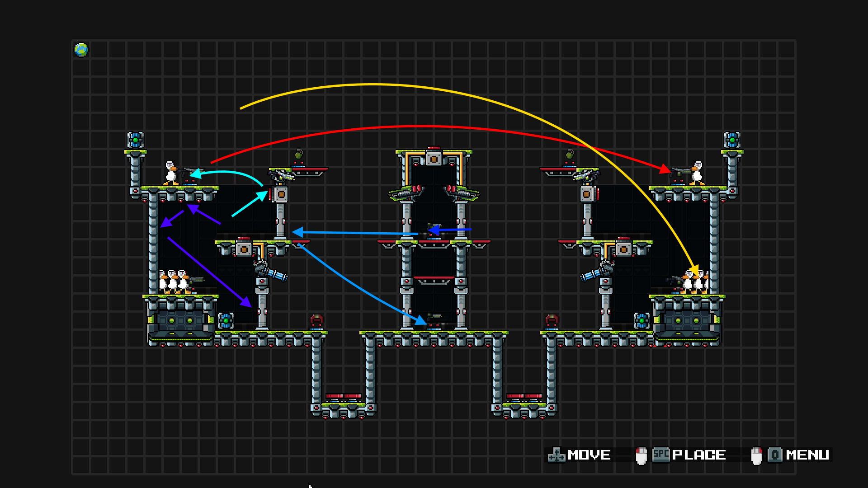This screenshot has height=488, width=868.
Task: Select the single duck spawn on upper-right platform
Action: [x=697, y=173]
